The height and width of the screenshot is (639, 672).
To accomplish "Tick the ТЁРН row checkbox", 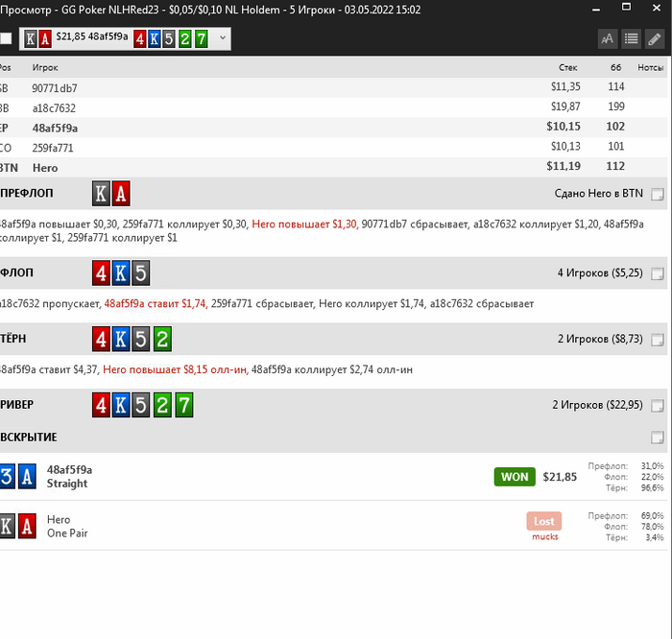I will (x=657, y=340).
